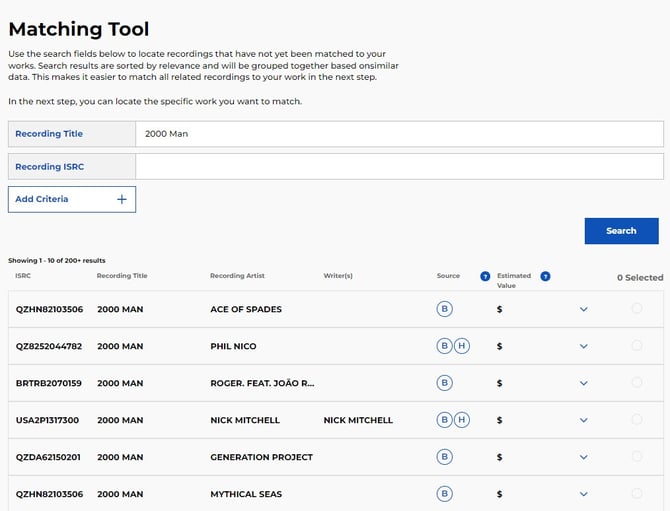Click the Estimated Value column header

click(x=514, y=280)
